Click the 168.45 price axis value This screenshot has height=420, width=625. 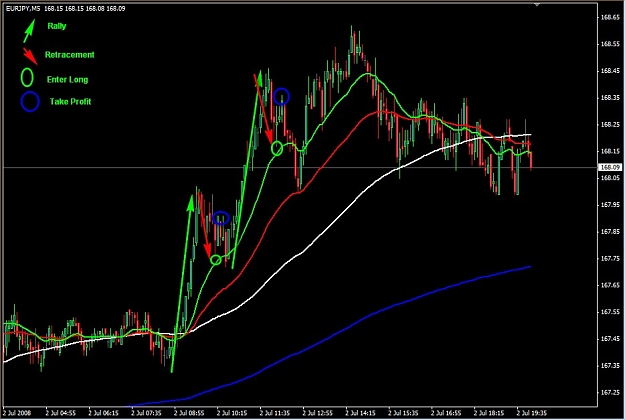[610, 71]
